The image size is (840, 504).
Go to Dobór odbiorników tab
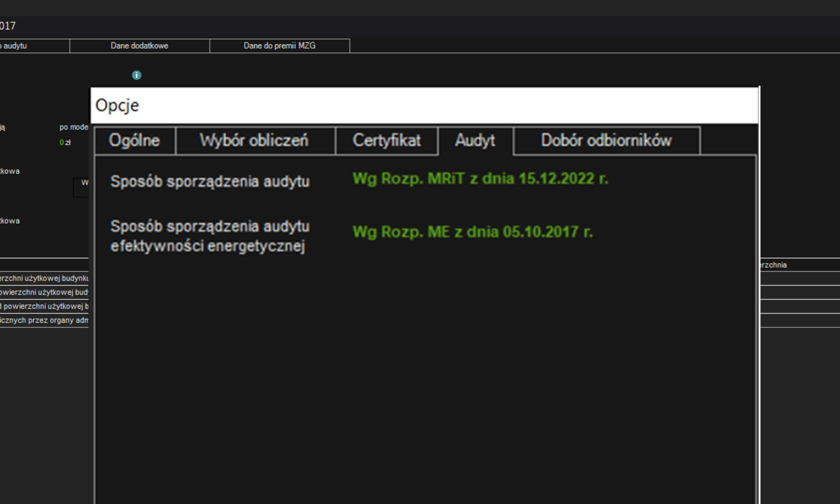[x=606, y=141]
